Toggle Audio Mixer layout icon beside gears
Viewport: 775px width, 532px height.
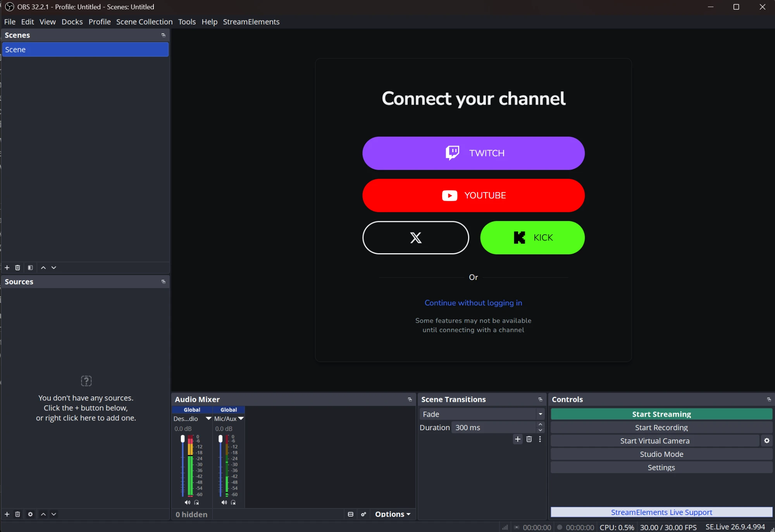point(351,514)
